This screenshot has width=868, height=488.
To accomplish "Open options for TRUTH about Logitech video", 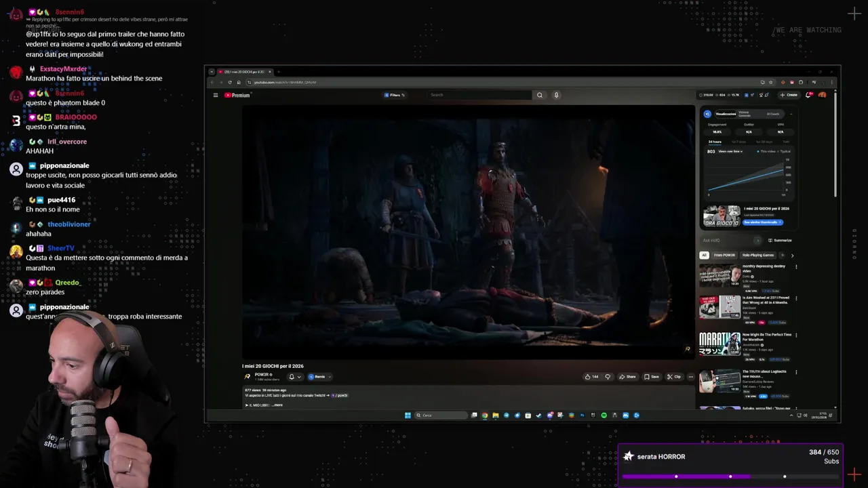I will (796, 372).
